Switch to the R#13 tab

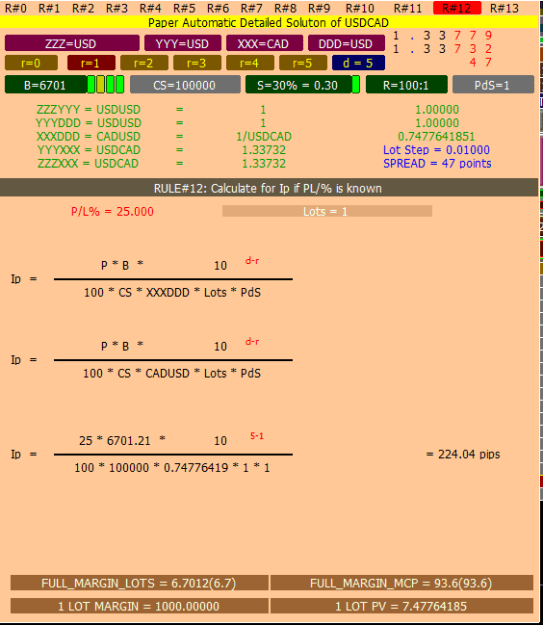[504, 8]
